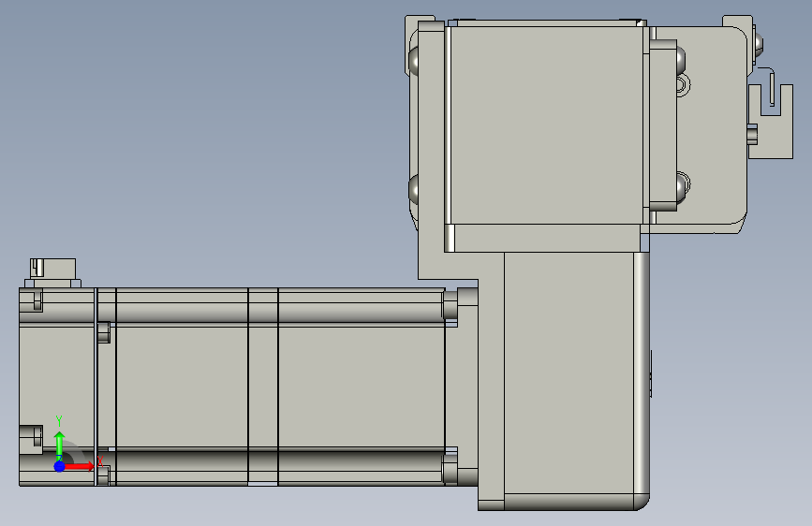Click the blue Z axis dot of the triad

point(60,466)
